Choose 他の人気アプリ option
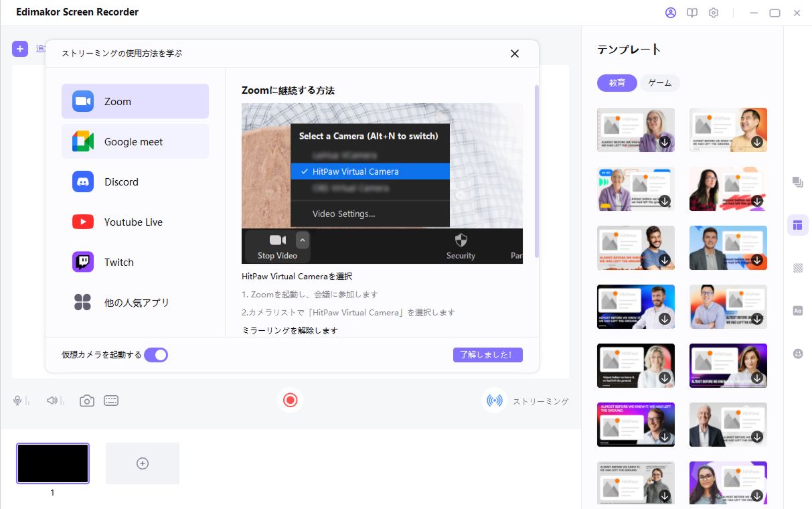812x509 pixels. pyautogui.click(x=135, y=302)
